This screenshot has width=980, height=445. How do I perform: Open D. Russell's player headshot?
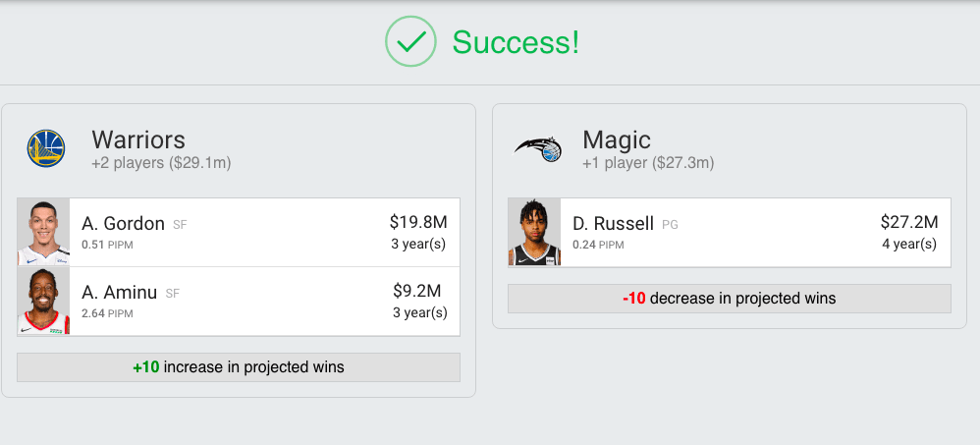tap(534, 232)
